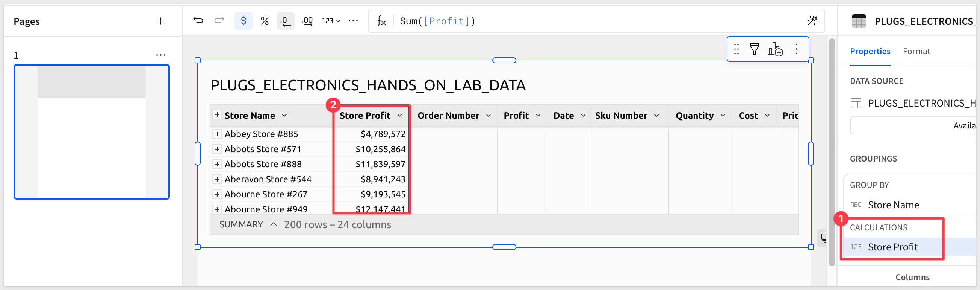Click the redo arrow icon

tap(219, 21)
